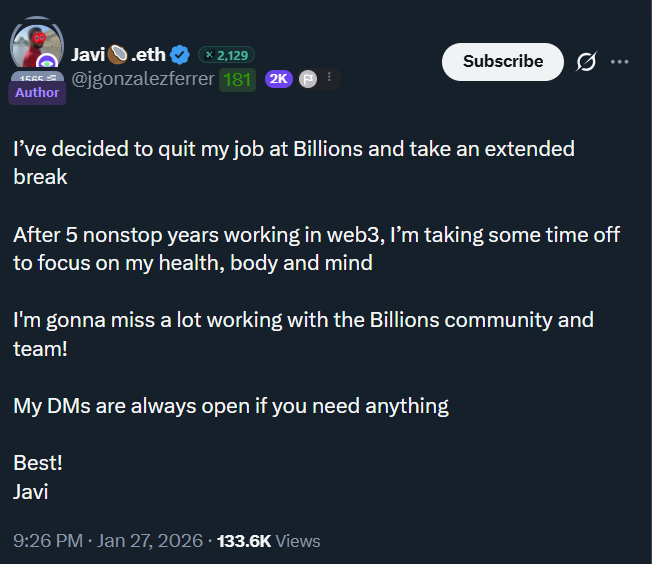Click the 2,129 follower score badge
The height and width of the screenshot is (564, 652).
[226, 54]
